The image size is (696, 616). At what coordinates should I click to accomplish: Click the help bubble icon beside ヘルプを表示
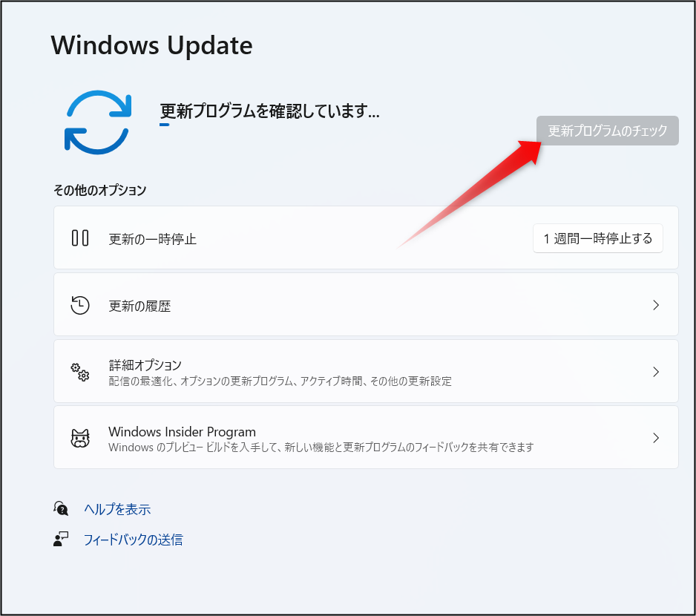coord(61,508)
